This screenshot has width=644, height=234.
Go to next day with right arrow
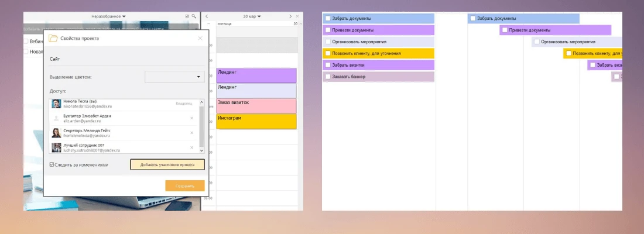[290, 16]
